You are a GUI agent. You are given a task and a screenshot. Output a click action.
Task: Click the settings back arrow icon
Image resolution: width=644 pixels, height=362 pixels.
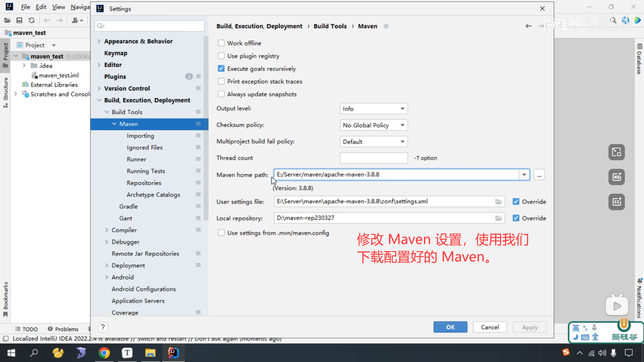tap(528, 26)
